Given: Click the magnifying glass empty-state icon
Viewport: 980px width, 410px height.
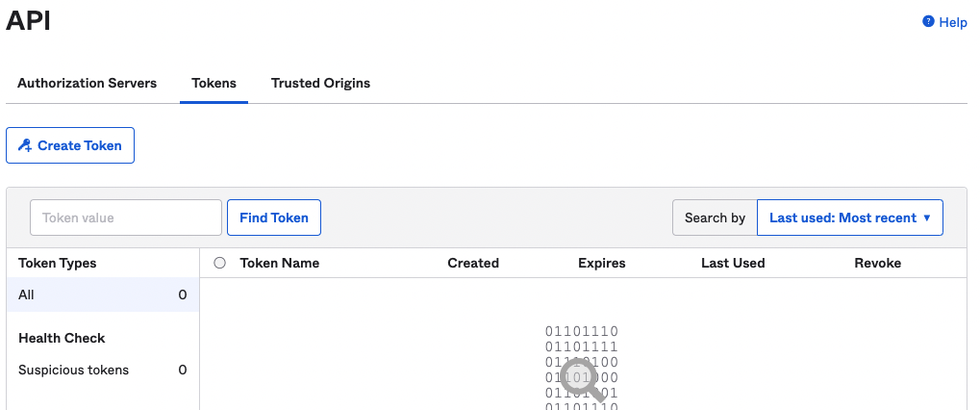Looking at the screenshot, I should (582, 380).
